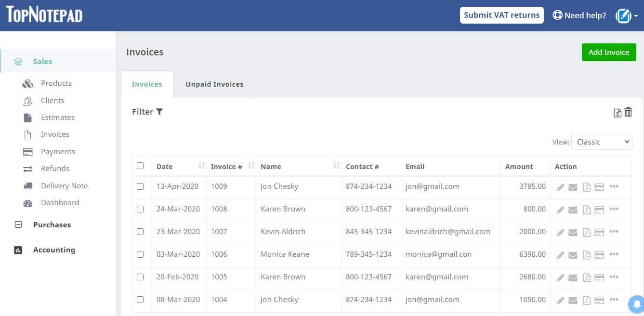Record payment via card icon for invoice 1006
This screenshot has height=316, width=644.
click(x=599, y=255)
